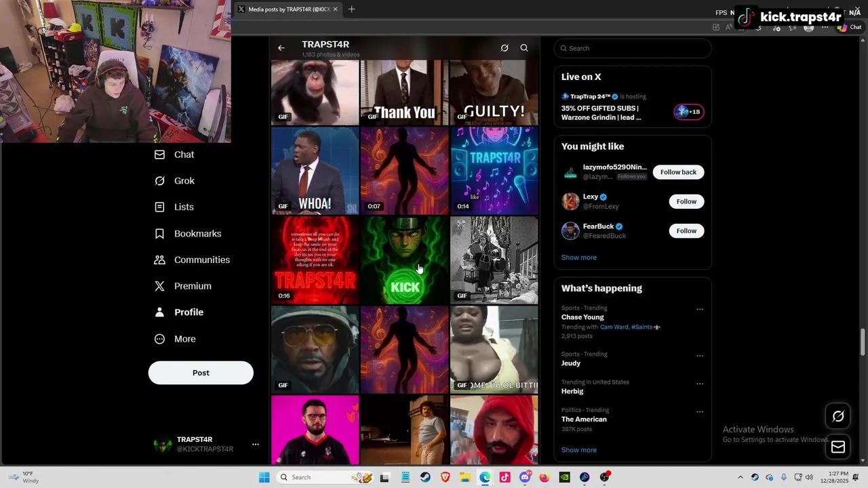
Task: Select the Media posts by TRAPST4R tab
Action: pyautogui.click(x=288, y=9)
